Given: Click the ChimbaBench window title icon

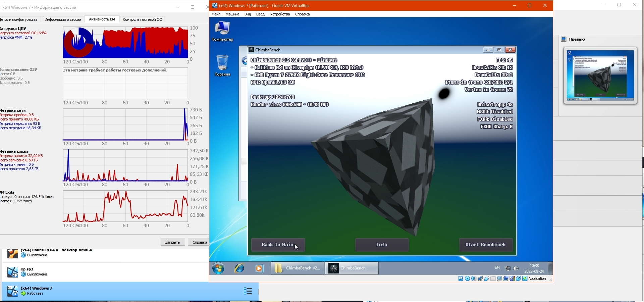Looking at the screenshot, I should 251,50.
